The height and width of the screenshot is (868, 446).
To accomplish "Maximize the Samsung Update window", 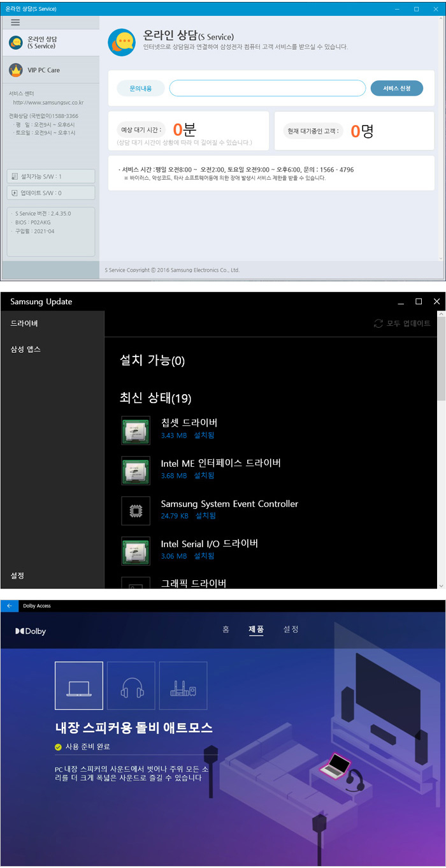I will [419, 301].
